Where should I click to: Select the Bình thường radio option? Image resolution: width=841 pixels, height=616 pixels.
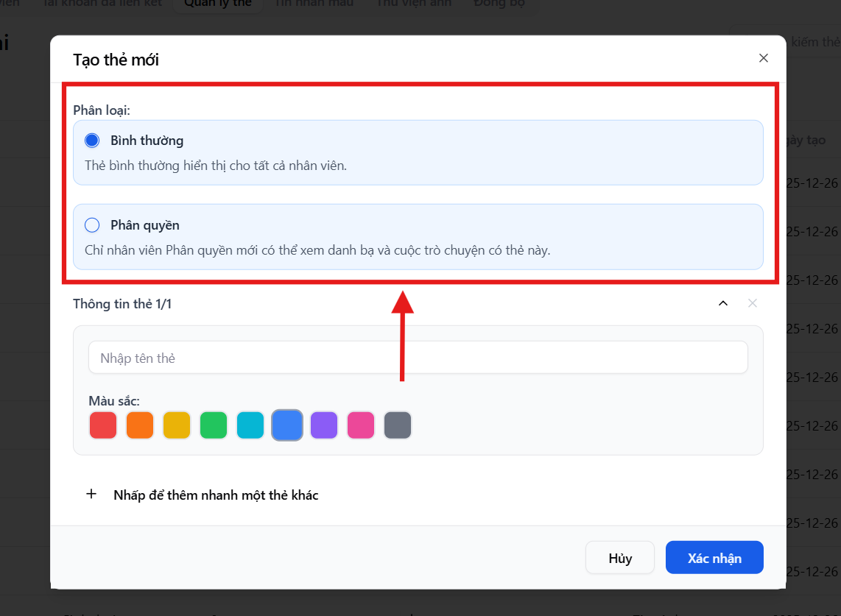click(92, 141)
